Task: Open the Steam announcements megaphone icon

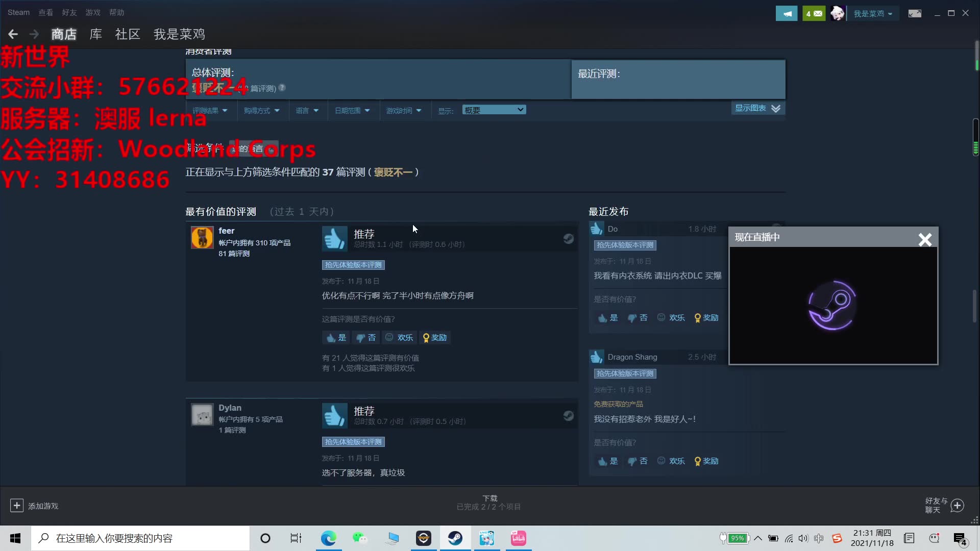Action: click(786, 14)
